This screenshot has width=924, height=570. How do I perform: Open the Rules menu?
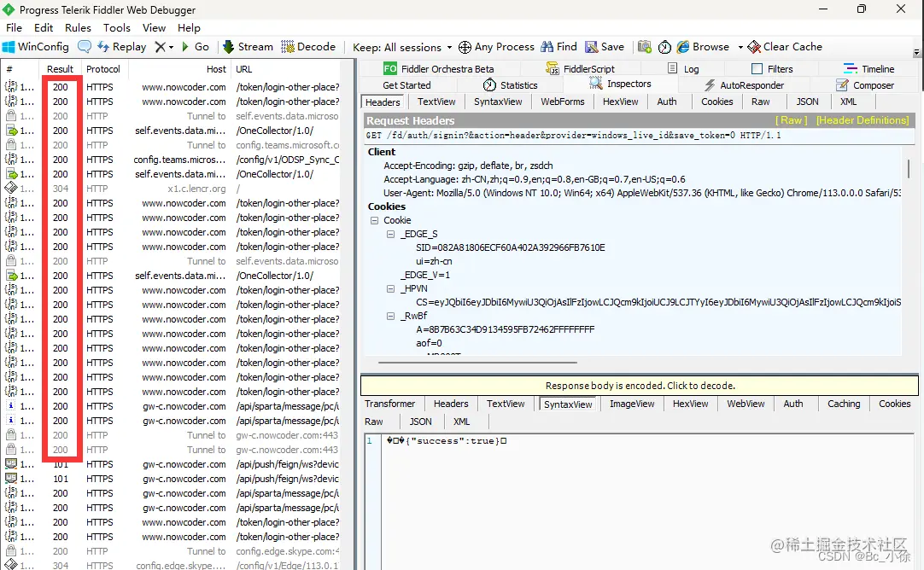point(78,27)
